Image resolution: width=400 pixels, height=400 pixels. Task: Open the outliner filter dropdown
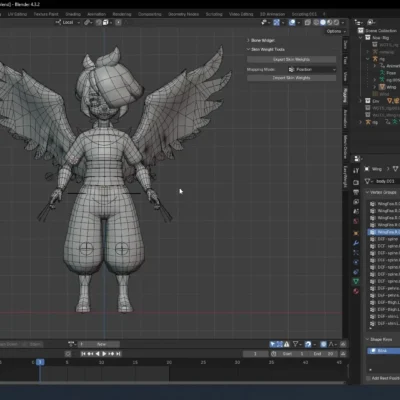click(x=371, y=22)
